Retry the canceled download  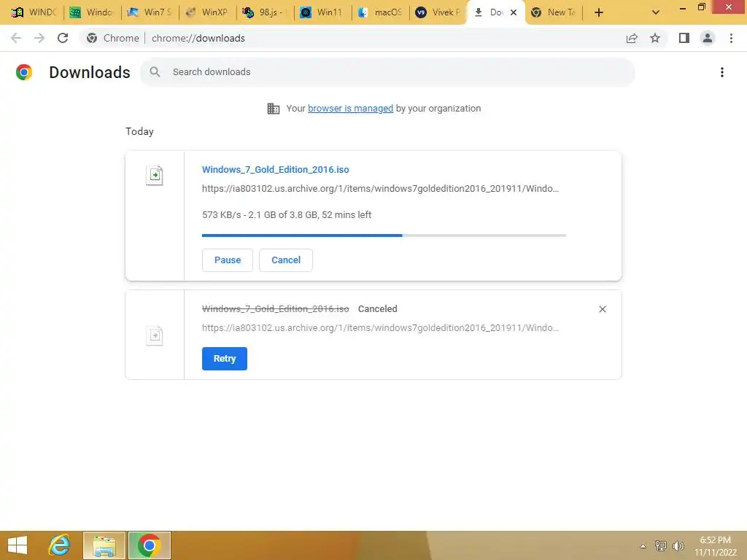[225, 359]
